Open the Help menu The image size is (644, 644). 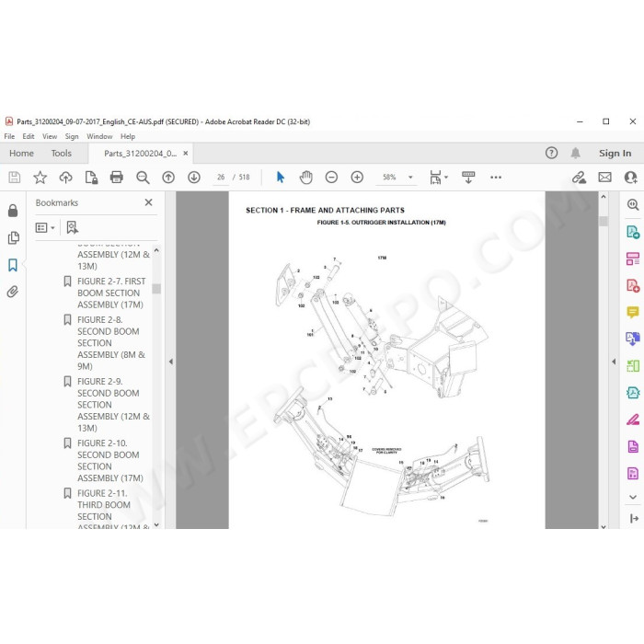[128, 136]
